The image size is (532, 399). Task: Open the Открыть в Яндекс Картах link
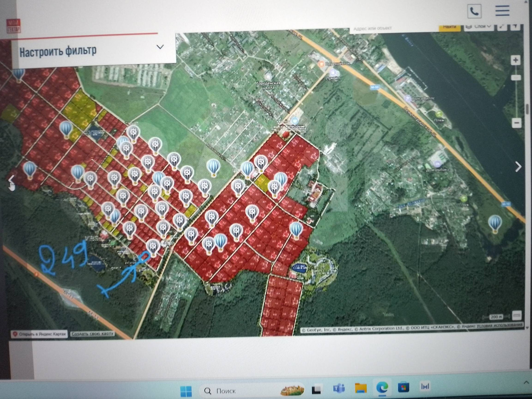pos(39,334)
